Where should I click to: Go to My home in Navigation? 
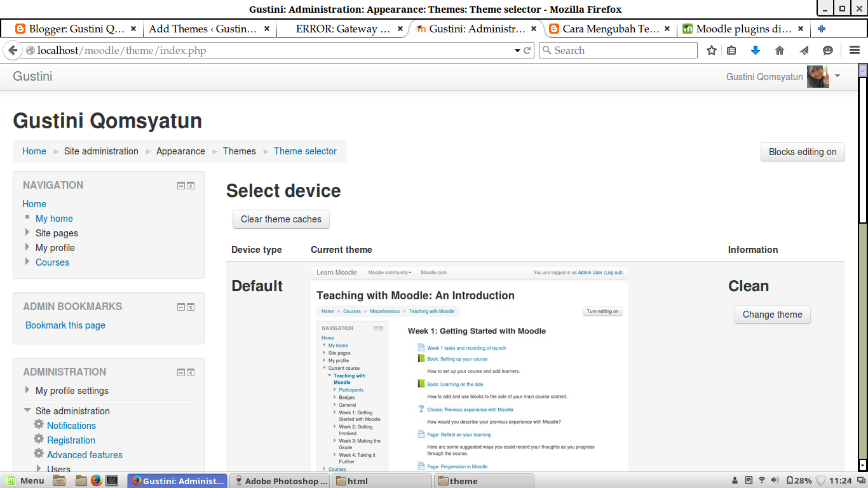[54, 219]
